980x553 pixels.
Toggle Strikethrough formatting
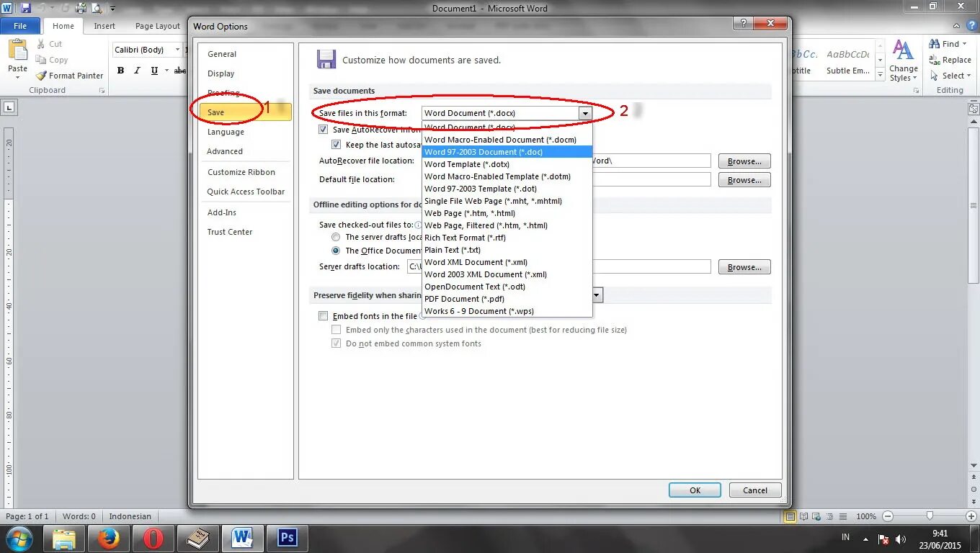[x=180, y=71]
